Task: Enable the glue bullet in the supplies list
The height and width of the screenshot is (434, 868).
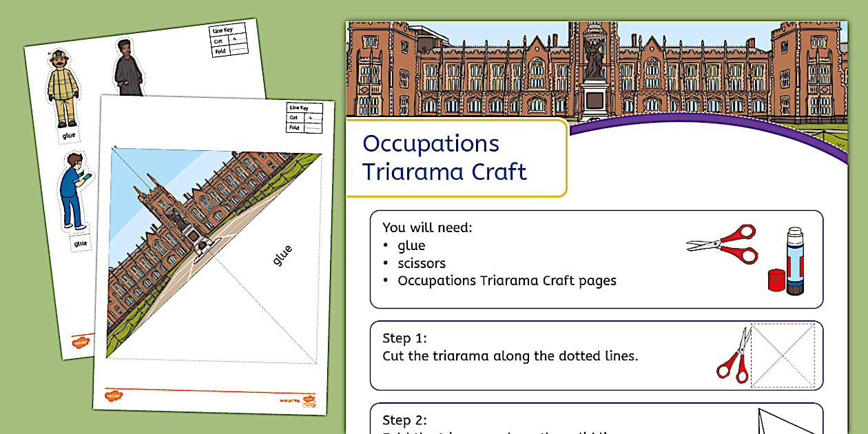Action: coord(412,245)
